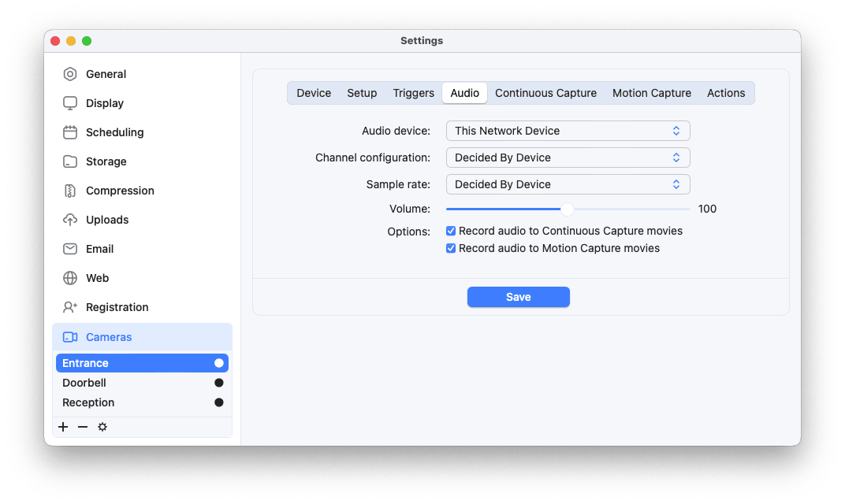This screenshot has width=845, height=504.
Task: Save the audio settings
Action: [518, 297]
